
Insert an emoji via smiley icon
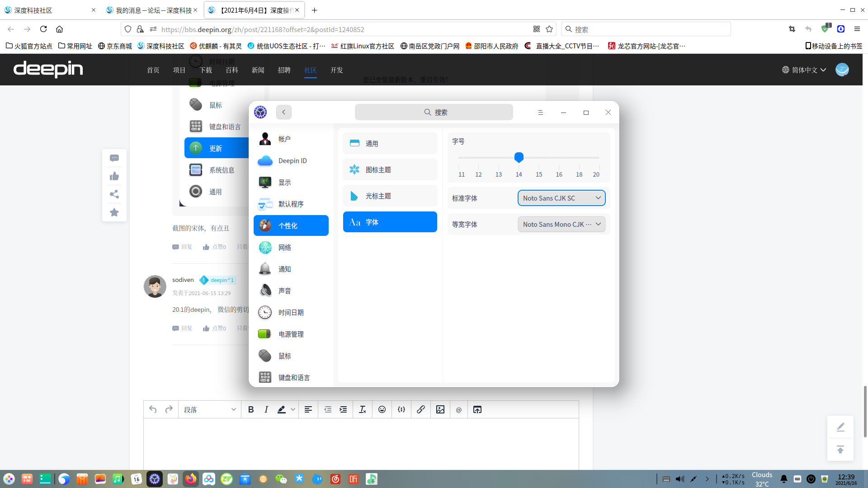(x=382, y=409)
